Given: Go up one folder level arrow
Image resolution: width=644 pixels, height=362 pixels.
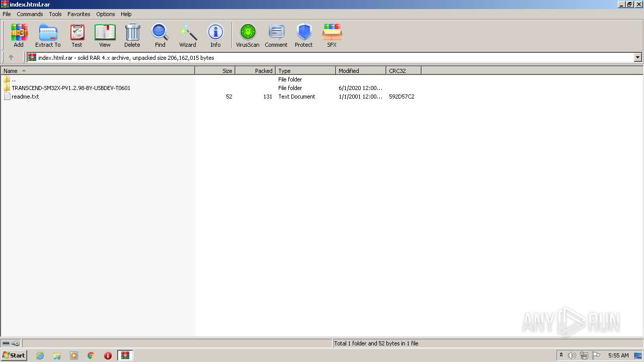Looking at the screenshot, I should (11, 57).
